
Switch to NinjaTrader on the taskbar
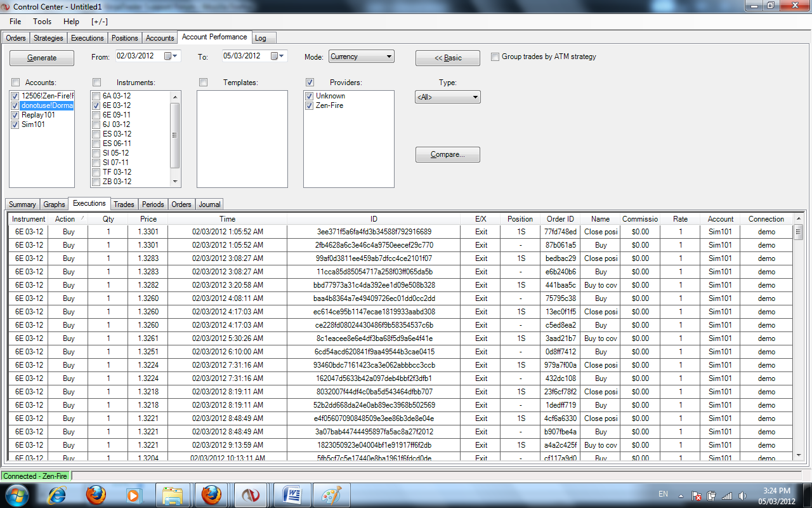pos(250,495)
